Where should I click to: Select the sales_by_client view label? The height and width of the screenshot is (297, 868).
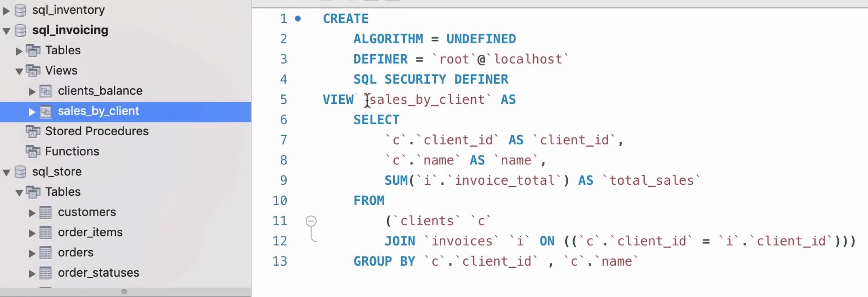pyautogui.click(x=98, y=111)
